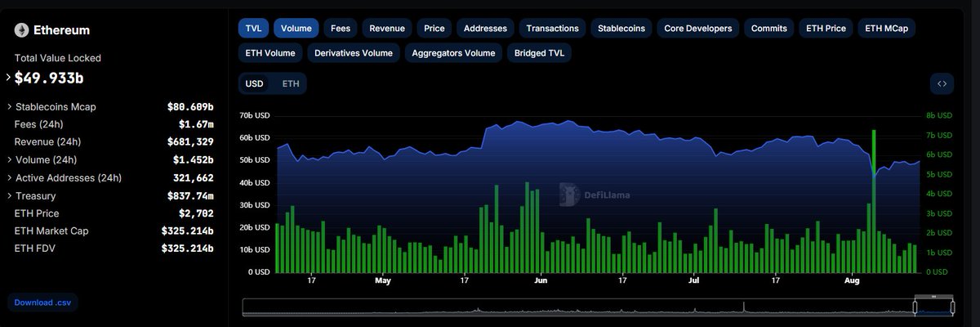This screenshot has height=327, width=980.
Task: Enable the ETH Volume metric
Action: tap(271, 52)
